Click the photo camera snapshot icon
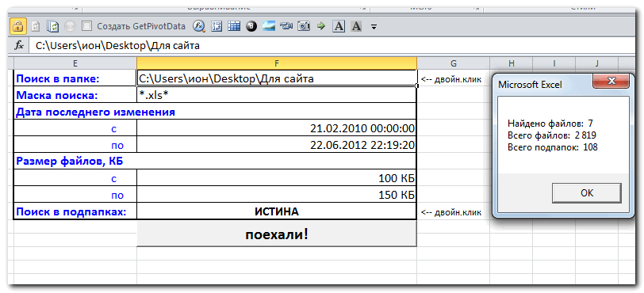 pyautogui.click(x=304, y=27)
